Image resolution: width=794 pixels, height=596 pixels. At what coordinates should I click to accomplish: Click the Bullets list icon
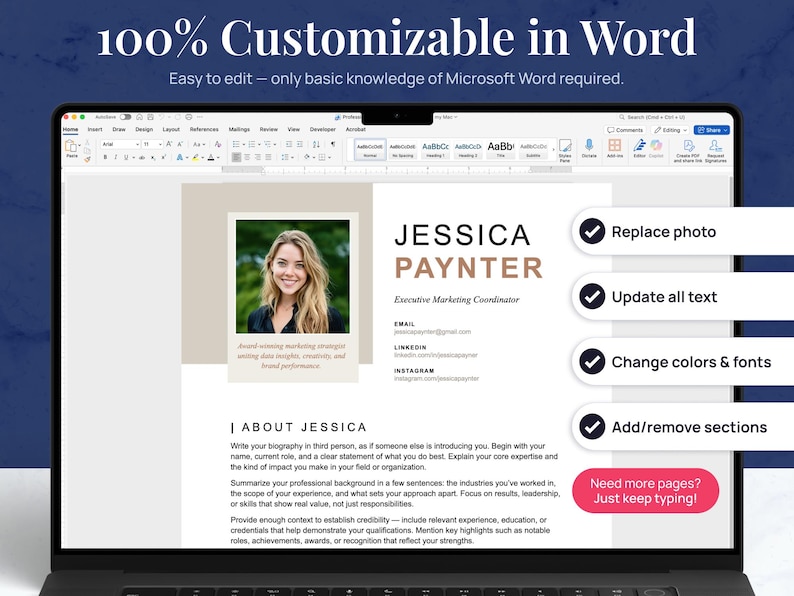(x=236, y=144)
